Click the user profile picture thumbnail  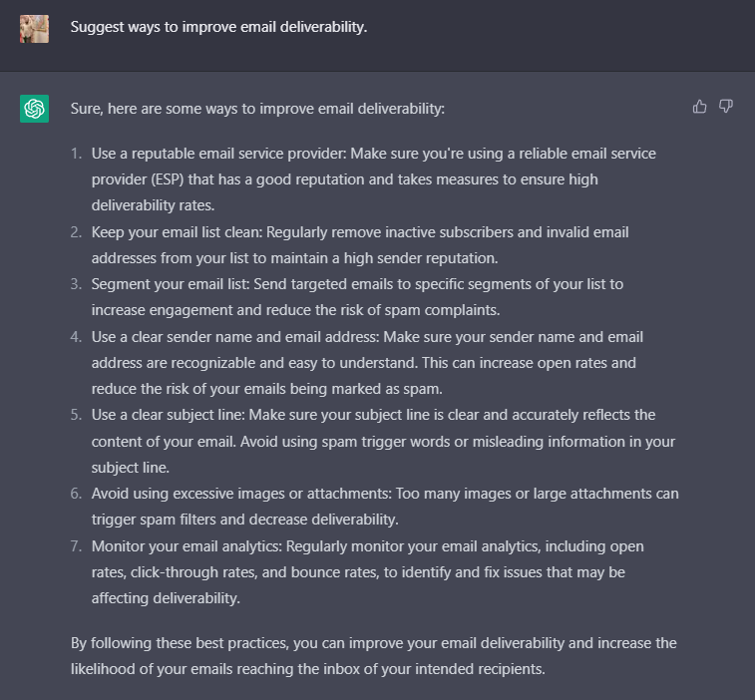coord(34,28)
